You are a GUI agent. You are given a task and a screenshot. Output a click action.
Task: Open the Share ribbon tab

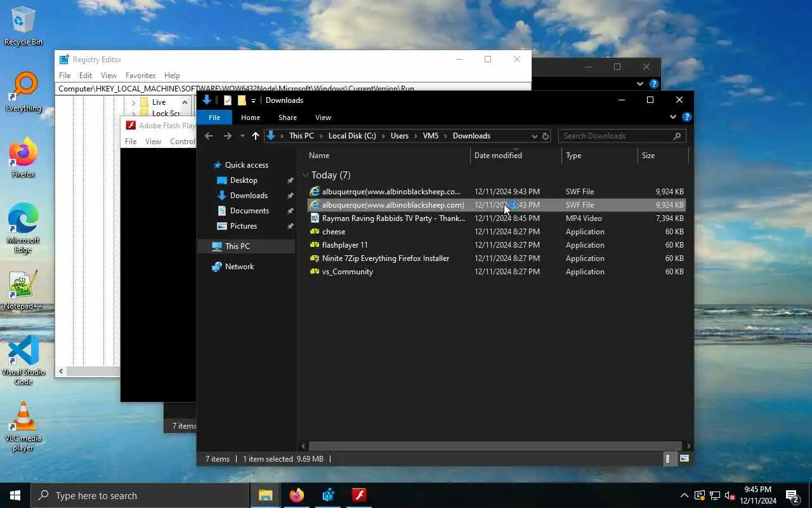(287, 117)
